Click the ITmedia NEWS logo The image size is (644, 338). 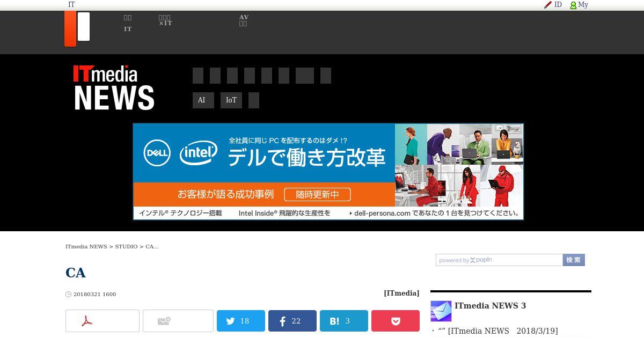[x=114, y=88]
